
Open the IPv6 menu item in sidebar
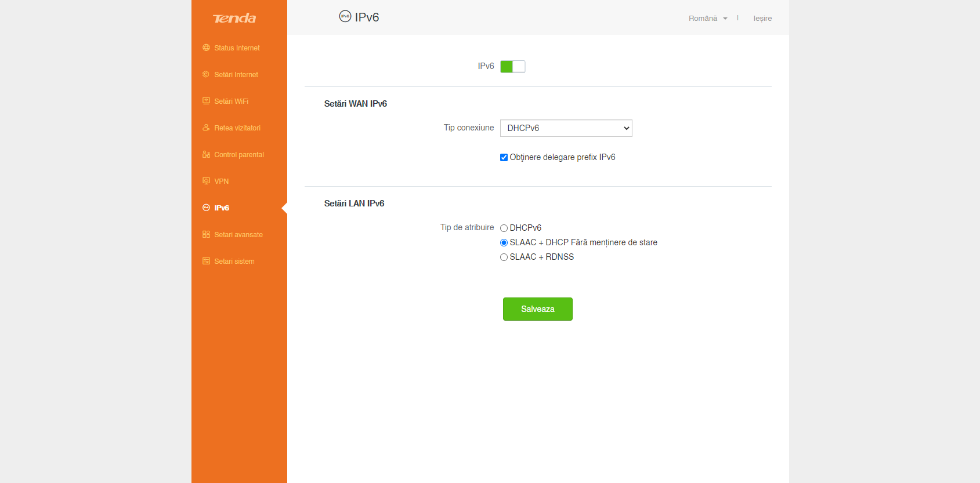(x=222, y=208)
